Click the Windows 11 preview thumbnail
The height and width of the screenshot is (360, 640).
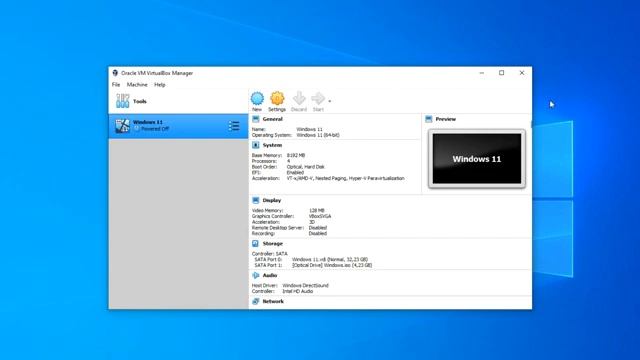click(x=477, y=159)
